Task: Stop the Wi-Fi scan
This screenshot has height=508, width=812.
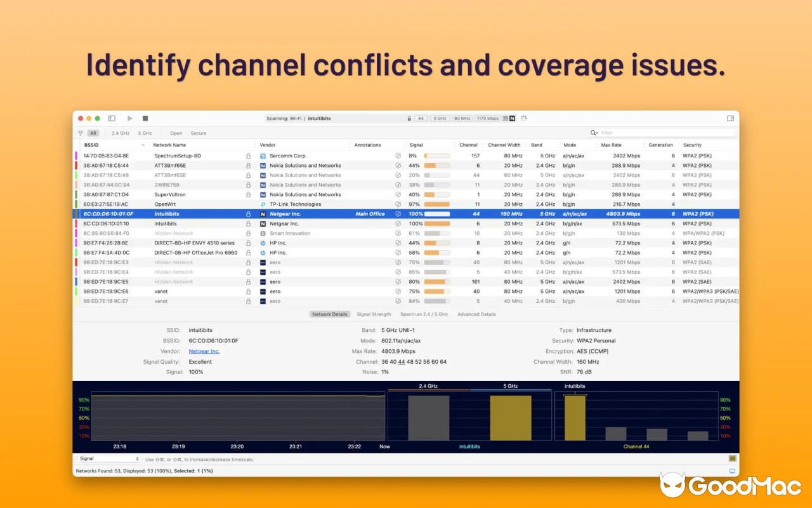Action: [145, 118]
